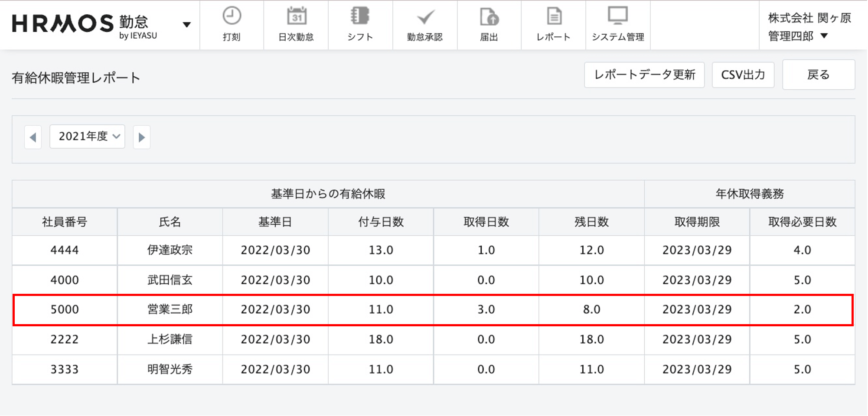
Task: Click the 取得必要日数 column header
Action: pos(802,222)
